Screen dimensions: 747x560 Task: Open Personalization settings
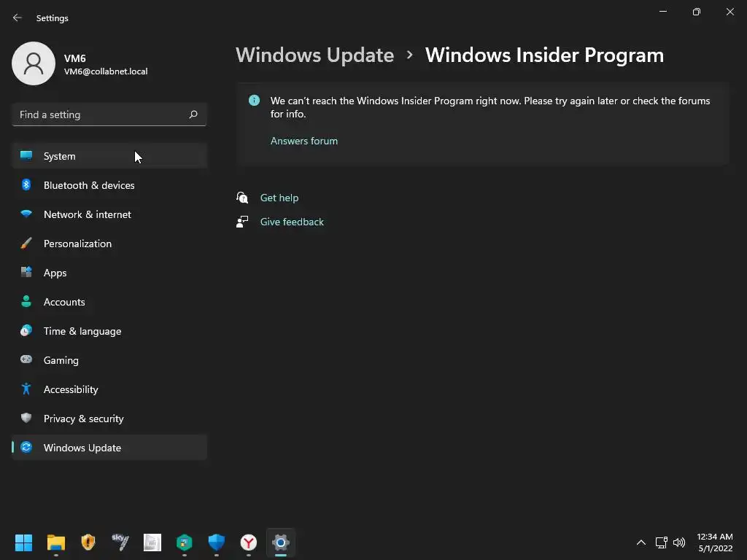[x=109, y=244]
